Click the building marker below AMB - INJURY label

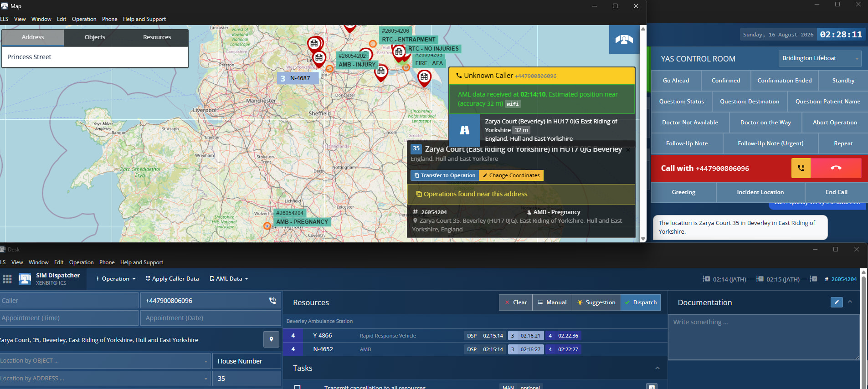(381, 72)
